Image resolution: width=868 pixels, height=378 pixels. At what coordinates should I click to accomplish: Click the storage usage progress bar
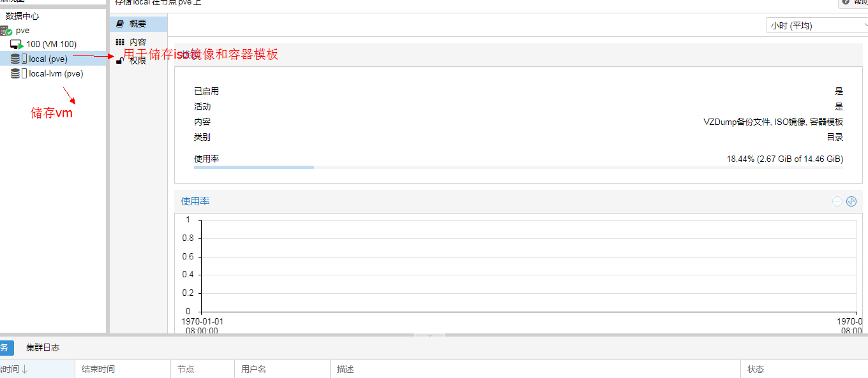click(518, 168)
